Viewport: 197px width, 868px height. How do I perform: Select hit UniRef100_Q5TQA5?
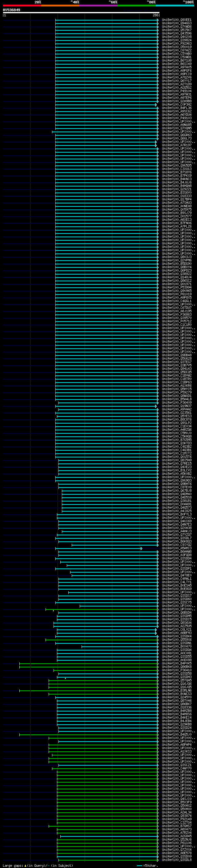176,680
